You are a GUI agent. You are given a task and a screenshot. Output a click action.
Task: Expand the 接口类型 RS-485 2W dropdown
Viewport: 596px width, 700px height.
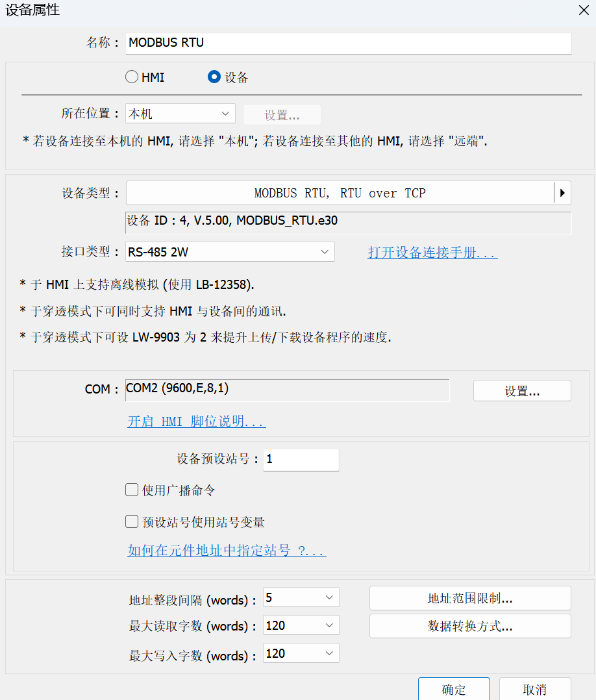[230, 252]
